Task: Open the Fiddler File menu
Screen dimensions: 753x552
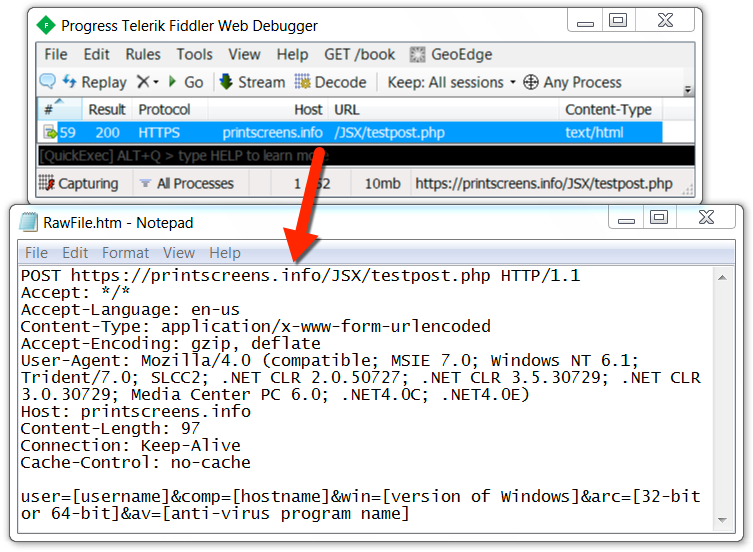Action: pyautogui.click(x=56, y=54)
